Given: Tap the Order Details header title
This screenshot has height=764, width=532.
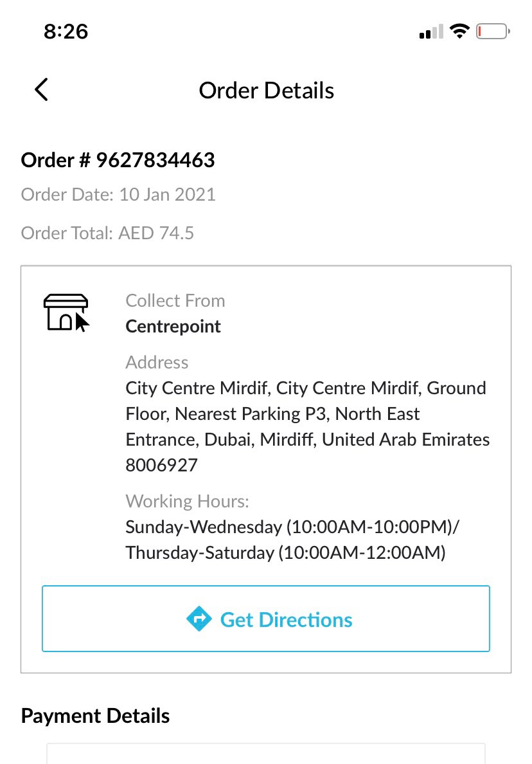Looking at the screenshot, I should coord(266,91).
